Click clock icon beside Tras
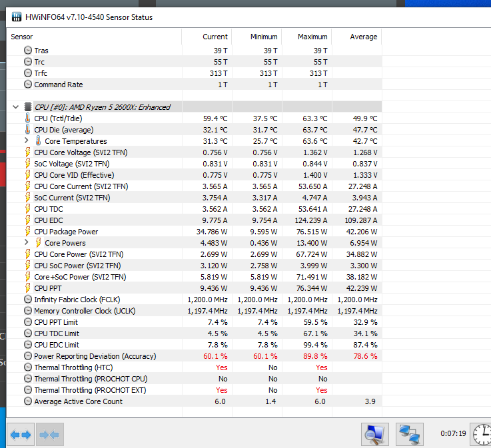Viewport: 491px width, 448px height. click(28, 50)
